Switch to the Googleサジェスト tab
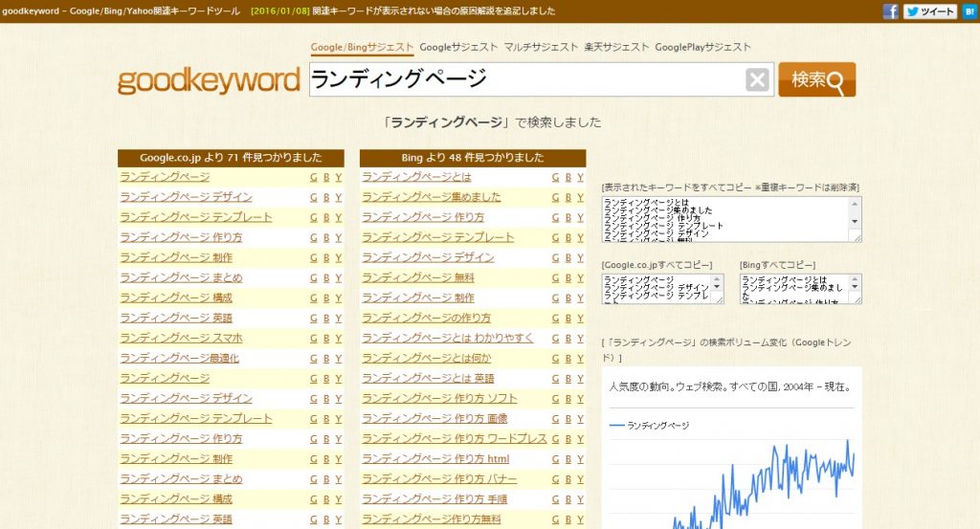This screenshot has width=980, height=529. 458,47
